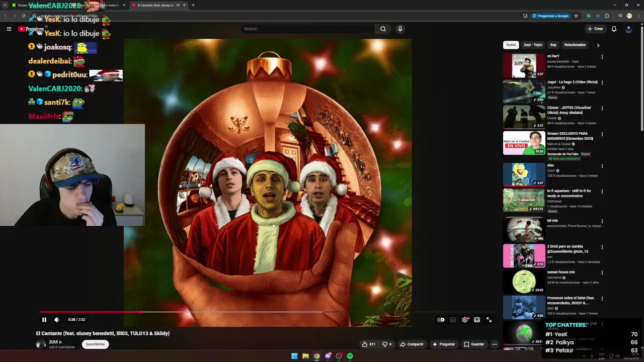Viewport: 644px width, 362px height.
Task: Open options for 2 DIAS pero es cumbia
Action: point(602,247)
